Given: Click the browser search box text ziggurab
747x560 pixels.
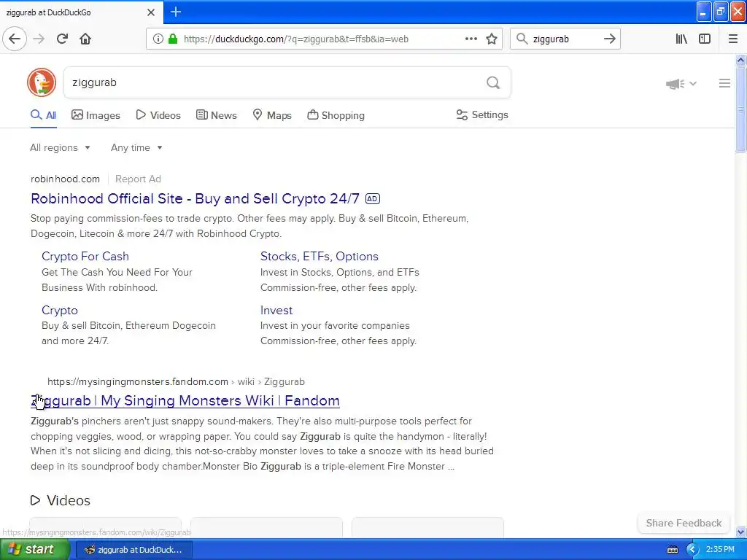Looking at the screenshot, I should pyautogui.click(x=551, y=39).
